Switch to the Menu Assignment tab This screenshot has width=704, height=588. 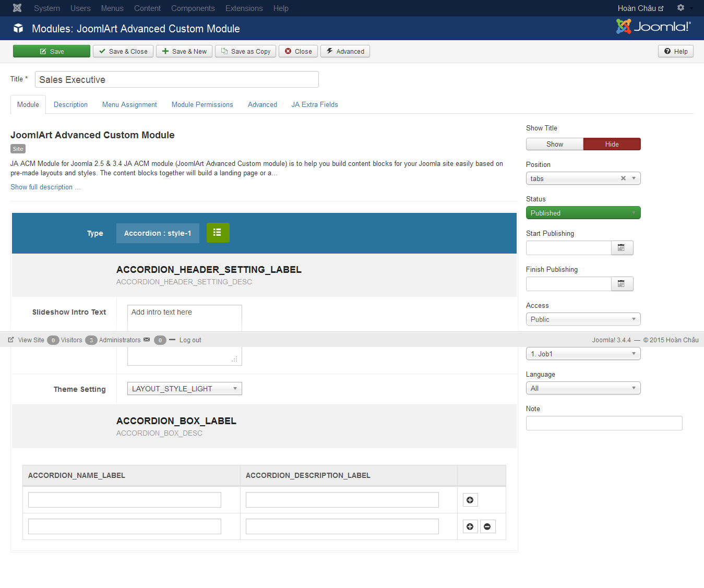[x=129, y=105]
